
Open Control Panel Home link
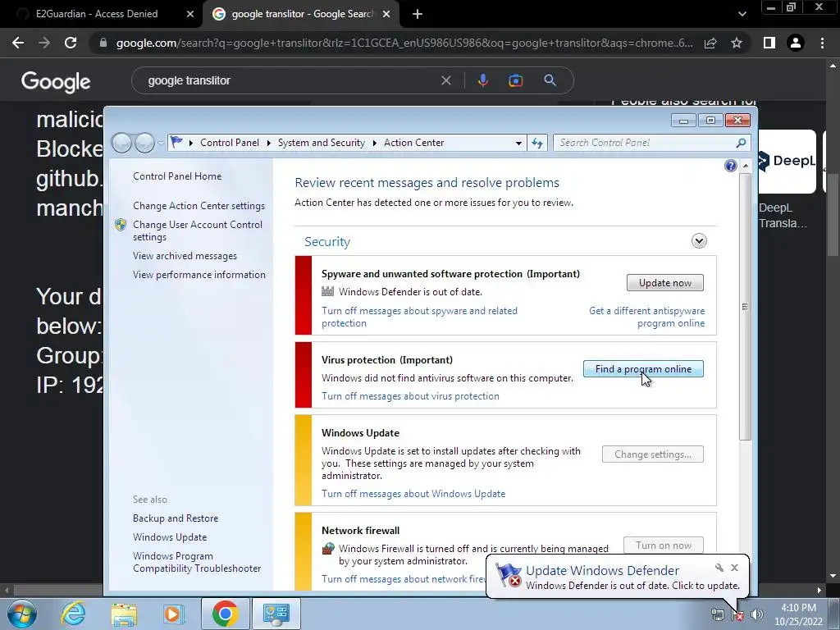tap(177, 176)
